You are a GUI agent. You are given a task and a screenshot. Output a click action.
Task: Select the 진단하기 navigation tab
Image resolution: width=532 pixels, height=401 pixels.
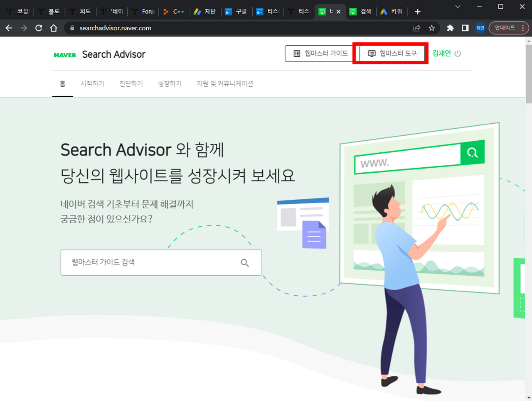pos(131,83)
